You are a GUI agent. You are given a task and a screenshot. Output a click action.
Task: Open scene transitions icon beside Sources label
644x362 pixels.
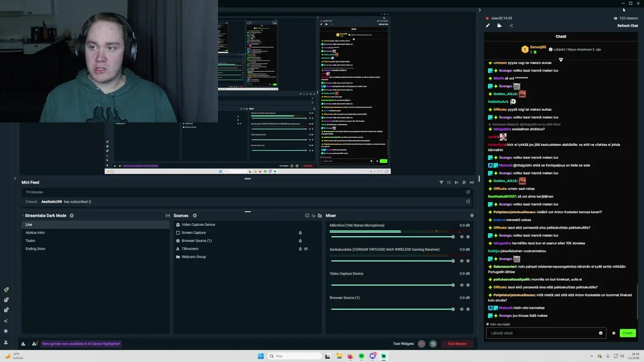coord(168,216)
